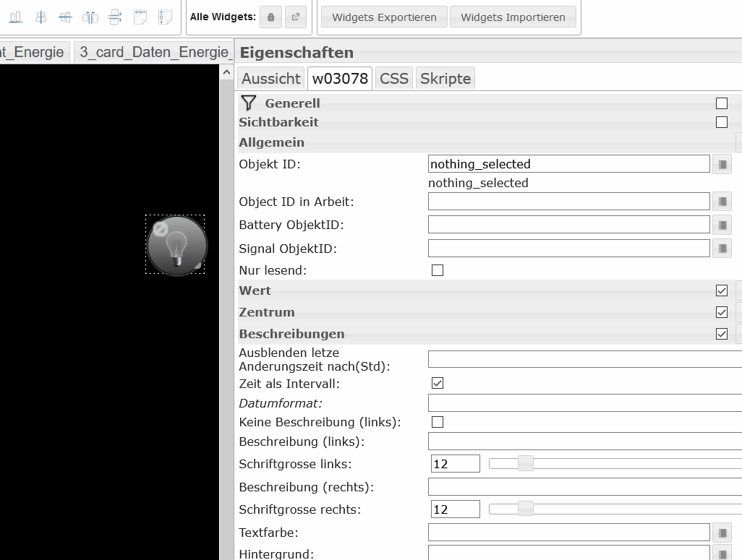
Task: Uncheck the Zeit als Intervall checkbox
Action: [x=437, y=384]
